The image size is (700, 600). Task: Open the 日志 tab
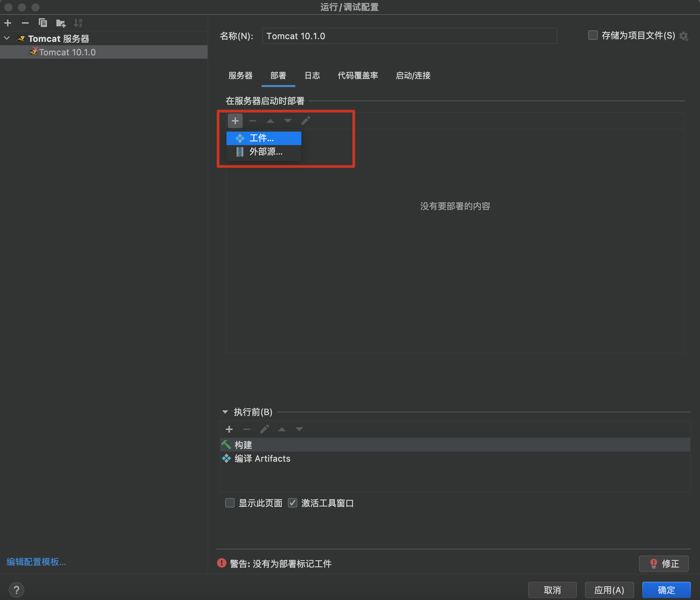pyautogui.click(x=312, y=75)
